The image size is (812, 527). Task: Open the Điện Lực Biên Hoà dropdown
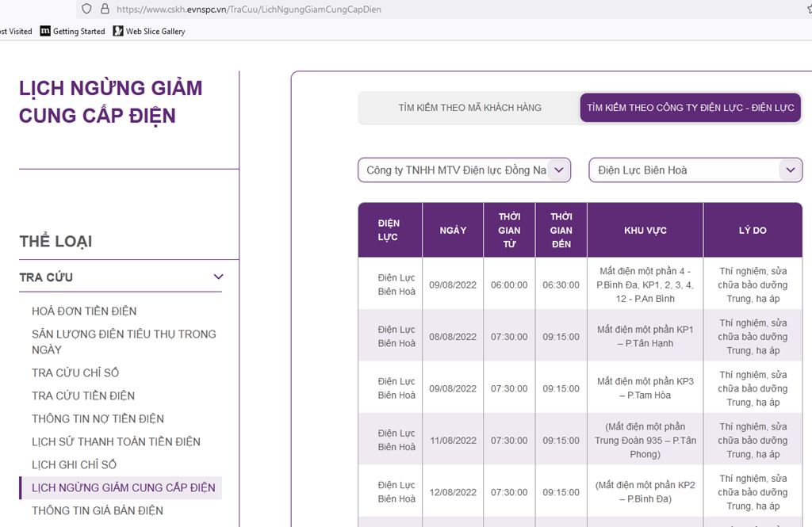click(695, 170)
